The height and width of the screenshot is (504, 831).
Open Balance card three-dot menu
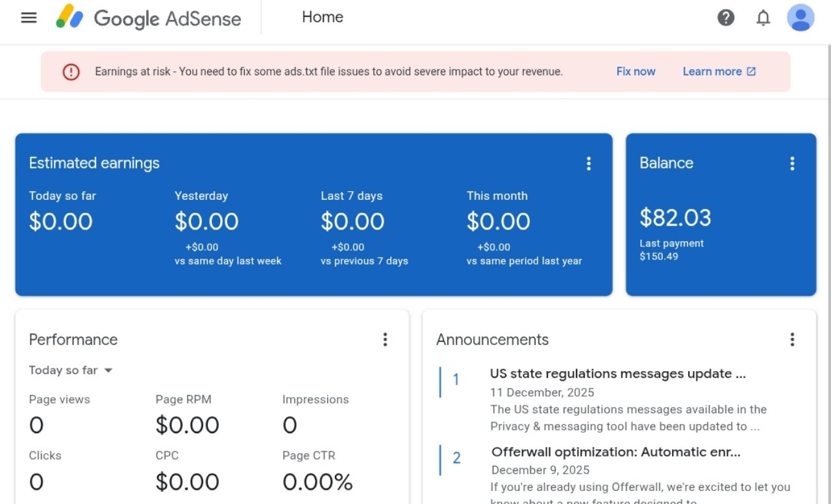pyautogui.click(x=792, y=163)
